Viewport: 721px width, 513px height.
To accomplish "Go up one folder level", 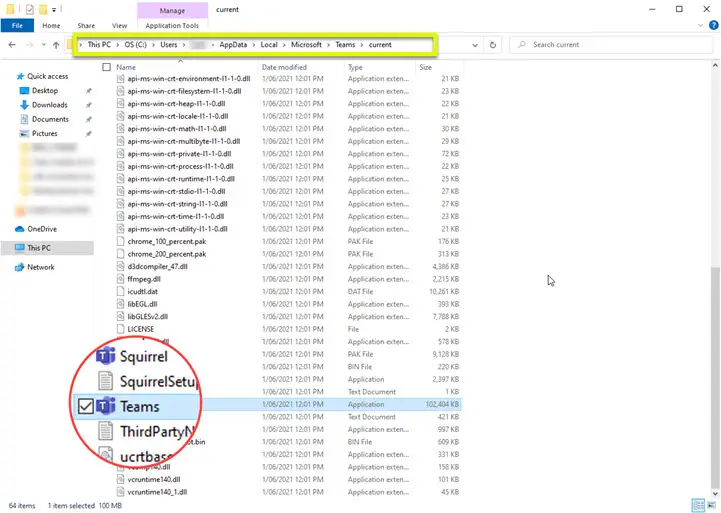I will (x=56, y=45).
